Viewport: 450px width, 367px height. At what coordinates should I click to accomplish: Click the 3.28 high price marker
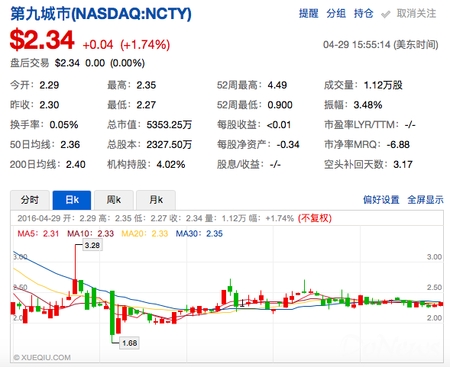point(92,245)
